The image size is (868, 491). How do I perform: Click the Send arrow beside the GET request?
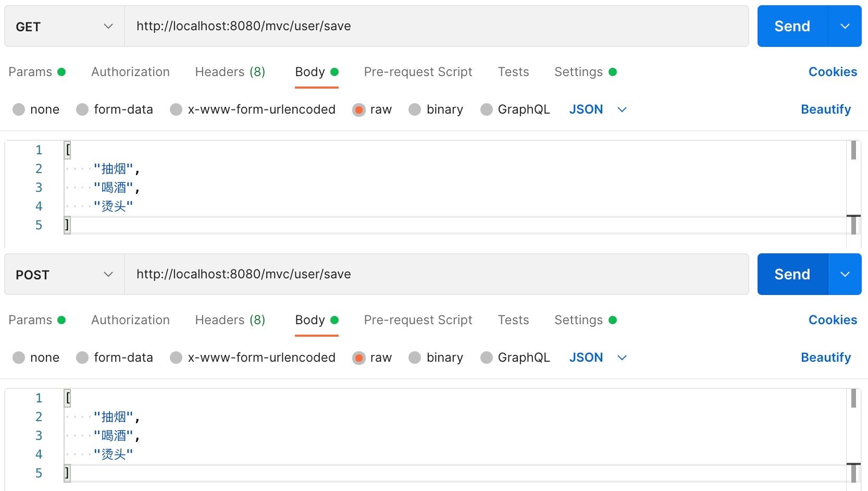tap(845, 27)
